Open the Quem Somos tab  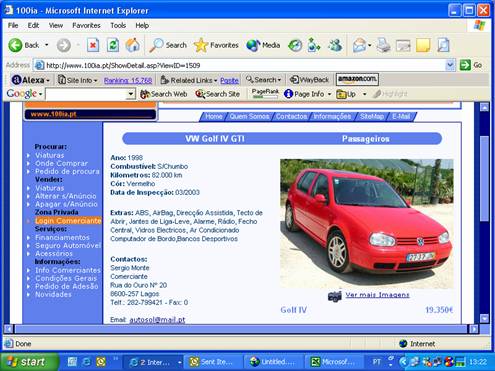pos(249,116)
